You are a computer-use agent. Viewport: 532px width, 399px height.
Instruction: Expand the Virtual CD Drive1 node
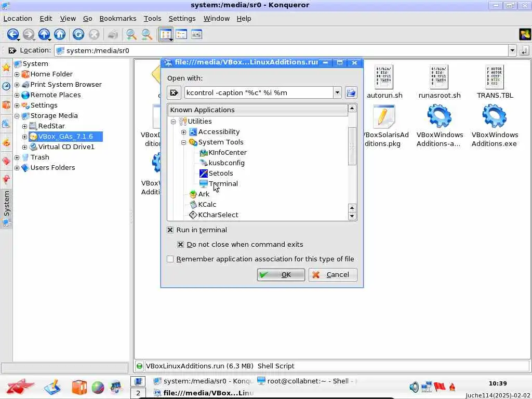tap(25, 147)
